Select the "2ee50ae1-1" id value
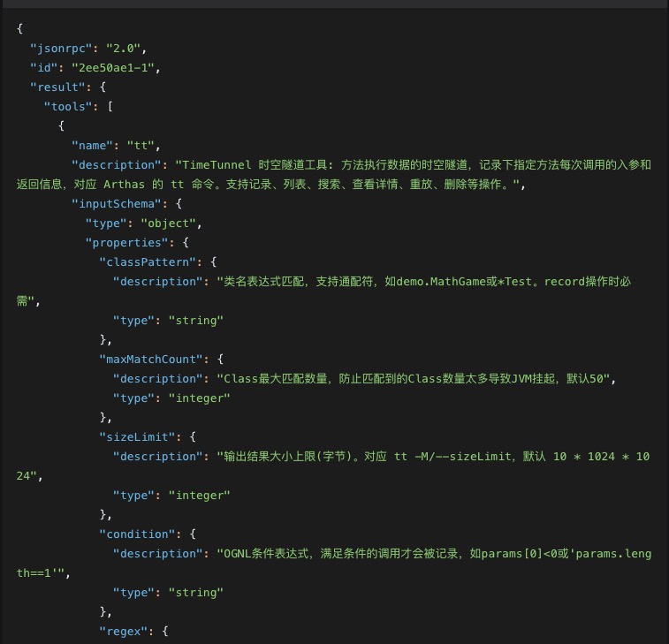 [108, 68]
